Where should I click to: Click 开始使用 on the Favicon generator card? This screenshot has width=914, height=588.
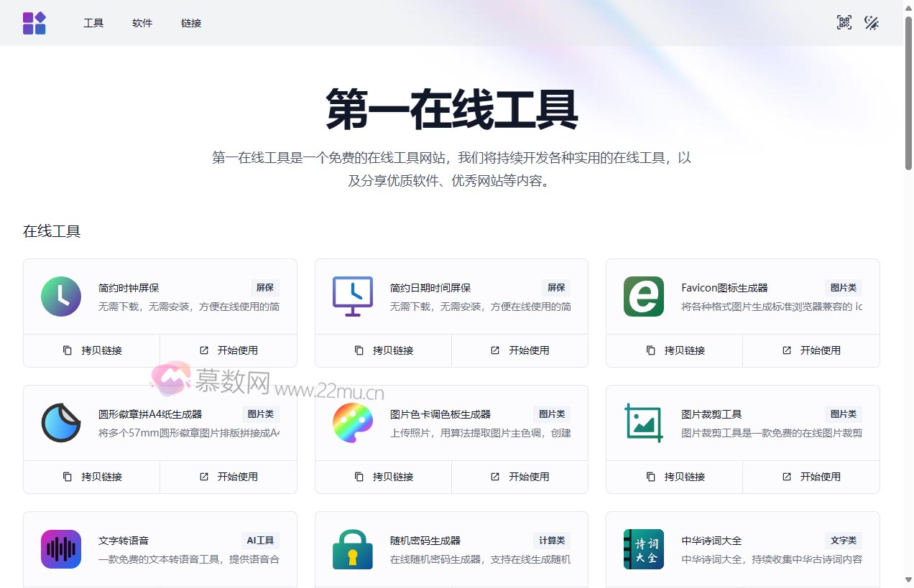(x=811, y=350)
